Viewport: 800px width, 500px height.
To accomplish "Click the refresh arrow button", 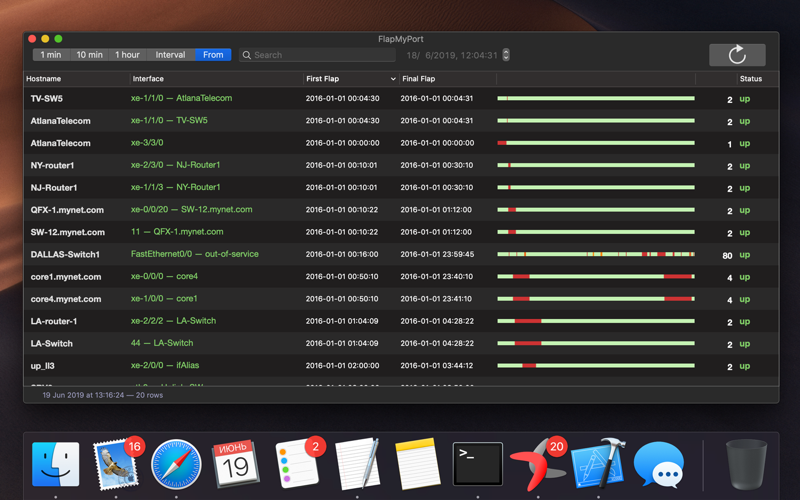I will [x=737, y=55].
